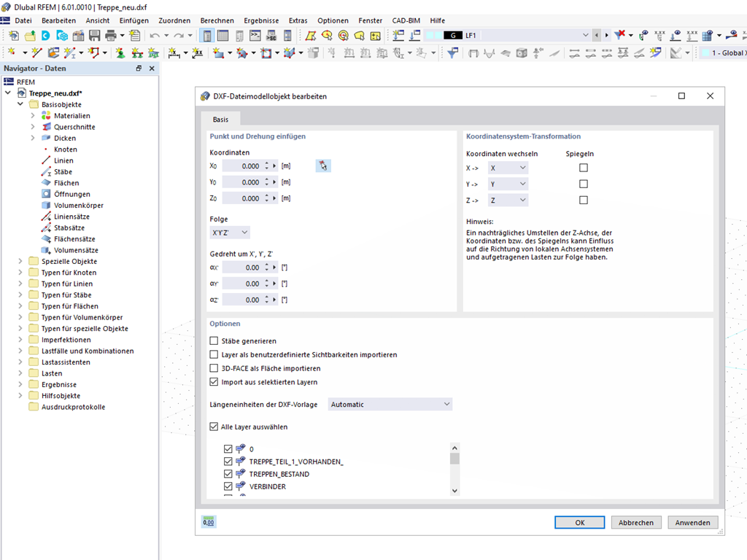This screenshot has height=560, width=747.
Task: Open the script console icon
Action: 255,36
